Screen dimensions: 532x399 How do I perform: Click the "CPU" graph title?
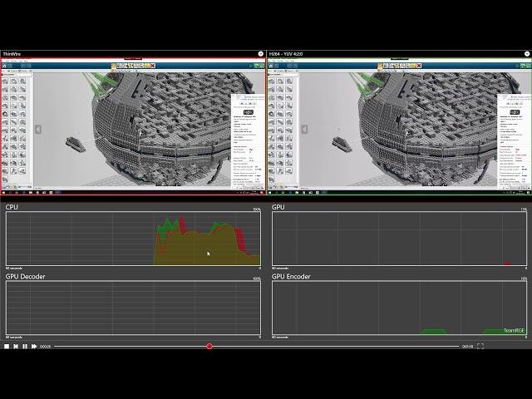click(12, 207)
